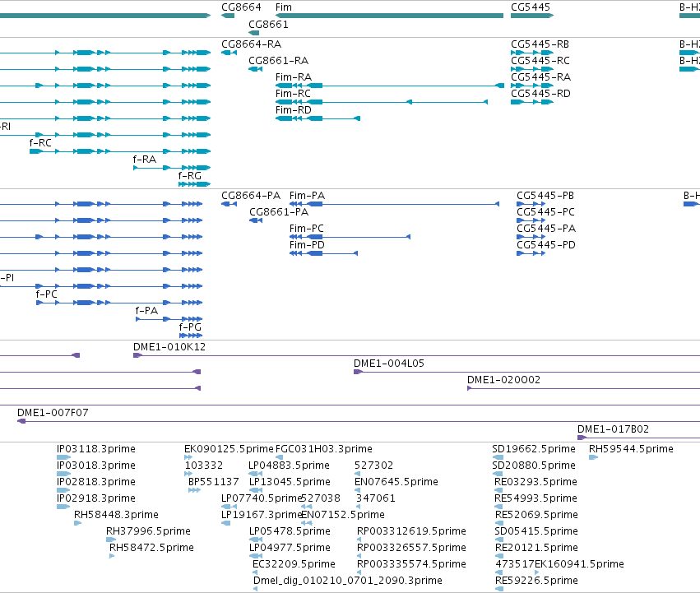Click the Fim-RC transcript label

click(293, 93)
